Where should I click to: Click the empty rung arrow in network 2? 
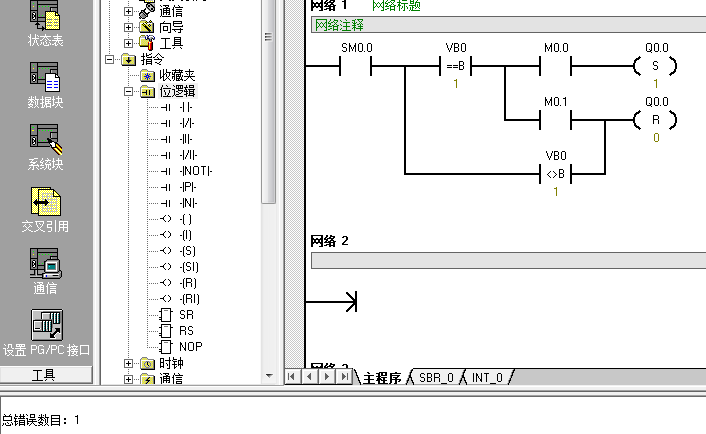click(332, 302)
